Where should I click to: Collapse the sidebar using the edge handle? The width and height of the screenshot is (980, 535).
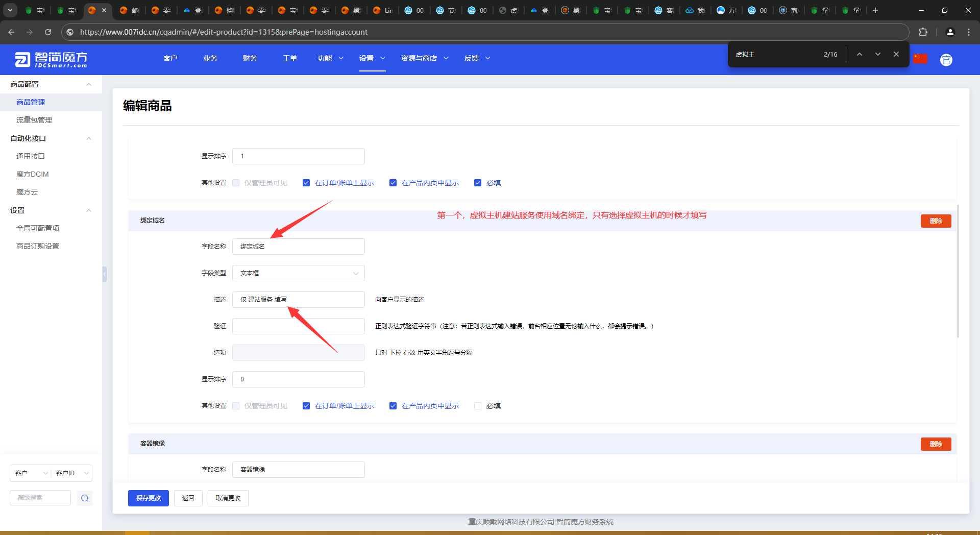tap(105, 274)
